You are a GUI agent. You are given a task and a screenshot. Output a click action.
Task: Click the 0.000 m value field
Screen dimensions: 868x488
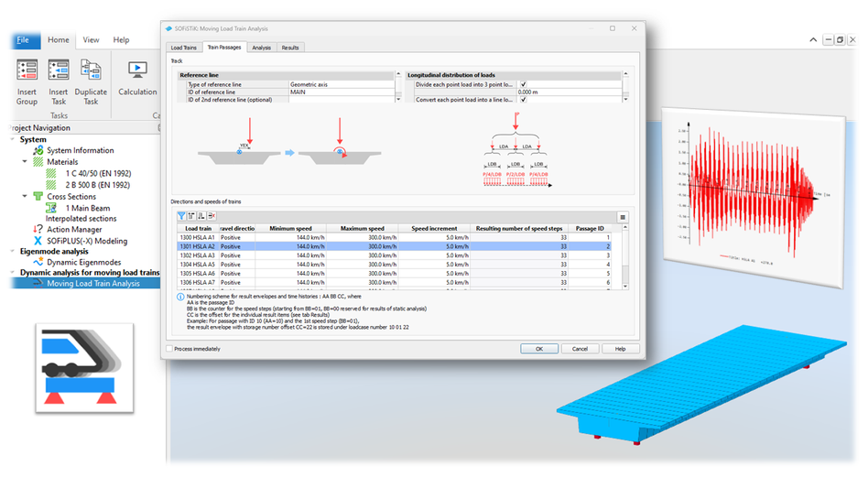click(570, 92)
